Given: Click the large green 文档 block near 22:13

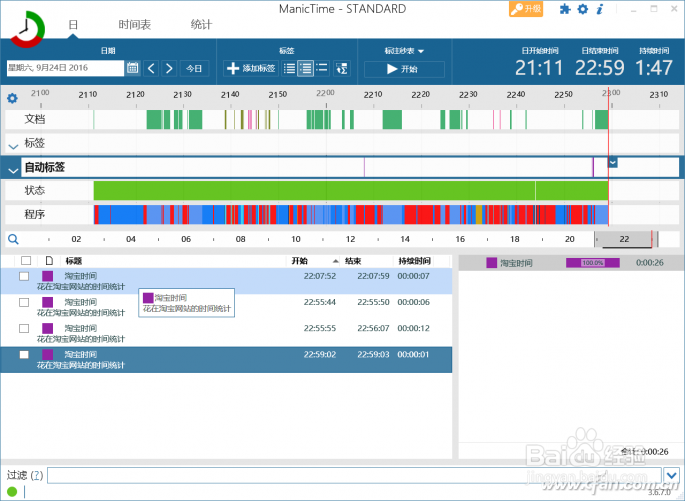Looking at the screenshot, I should coord(392,120).
